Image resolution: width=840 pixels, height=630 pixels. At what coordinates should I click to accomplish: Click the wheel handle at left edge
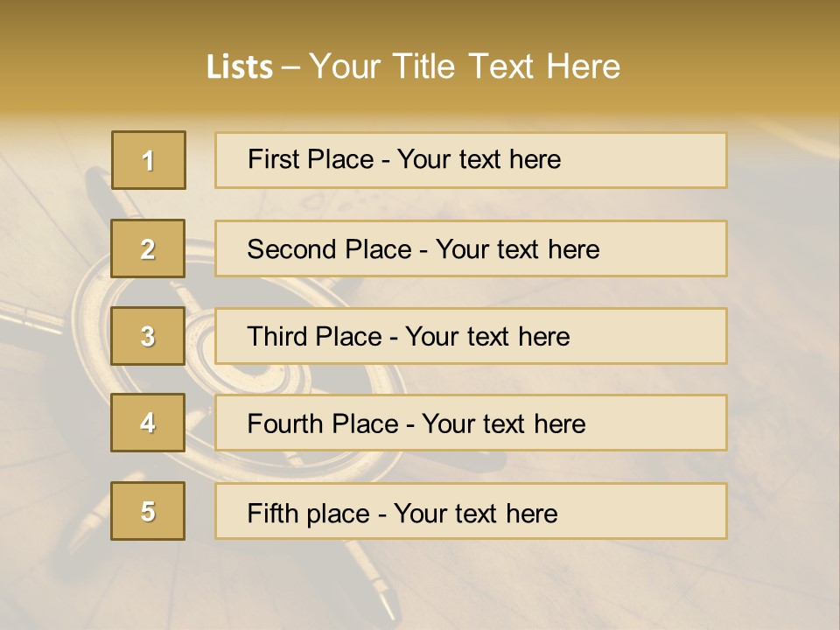click(x=27, y=316)
